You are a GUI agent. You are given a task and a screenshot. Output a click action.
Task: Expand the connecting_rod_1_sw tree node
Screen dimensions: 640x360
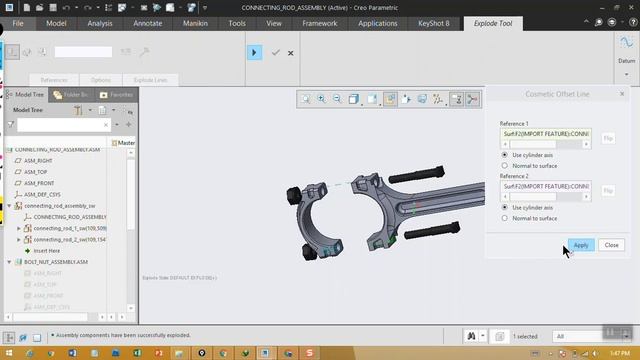pyautogui.click(x=19, y=228)
